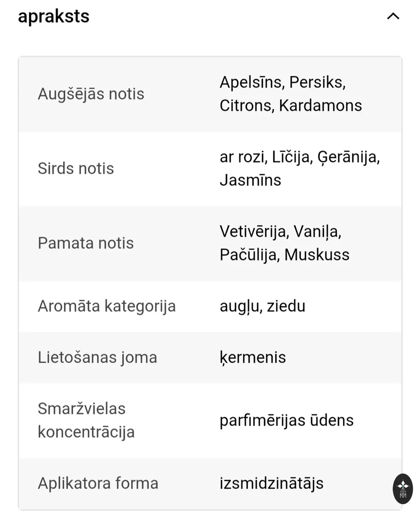Tap the Kardamons text in top notes
The image size is (420, 511).
coord(320,106)
